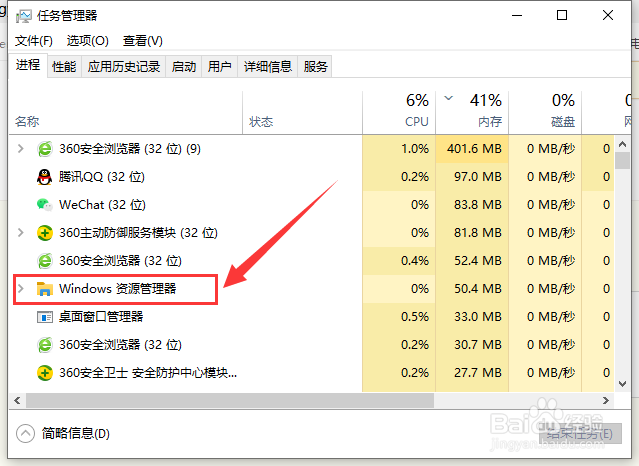This screenshot has width=639, height=466.
Task: Click the 50.4 MB memory value
Action: point(478,289)
